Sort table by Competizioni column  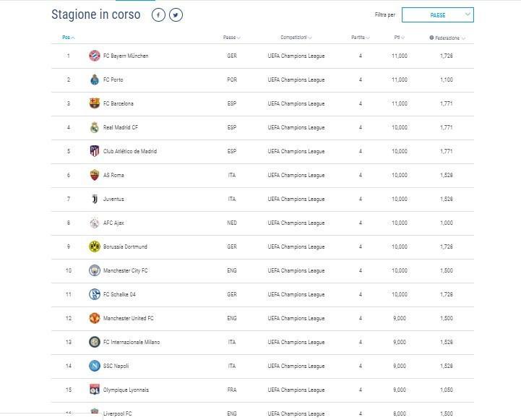pyautogui.click(x=296, y=37)
